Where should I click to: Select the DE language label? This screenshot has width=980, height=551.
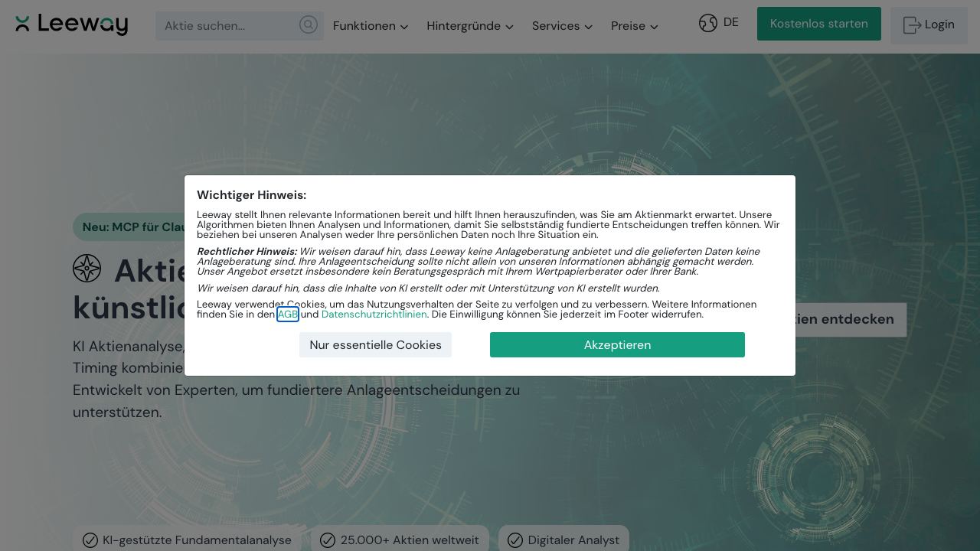(x=731, y=22)
